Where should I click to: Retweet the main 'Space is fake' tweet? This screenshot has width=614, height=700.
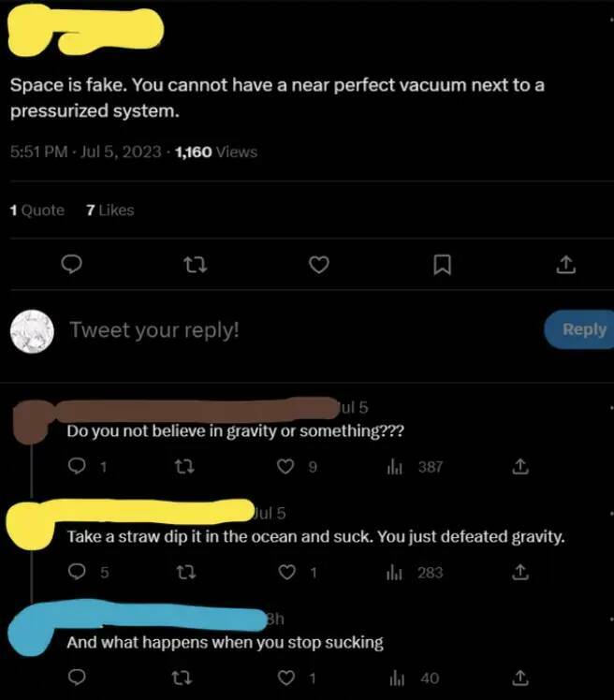tap(193, 267)
